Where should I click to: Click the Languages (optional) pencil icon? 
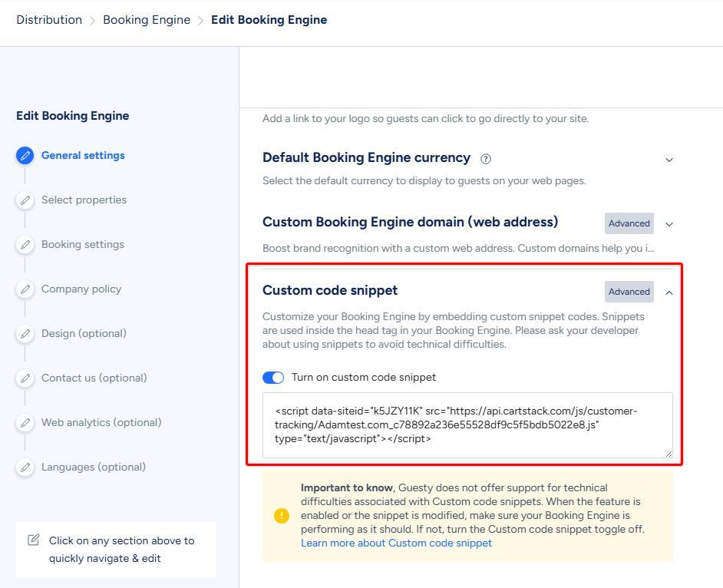(x=25, y=467)
